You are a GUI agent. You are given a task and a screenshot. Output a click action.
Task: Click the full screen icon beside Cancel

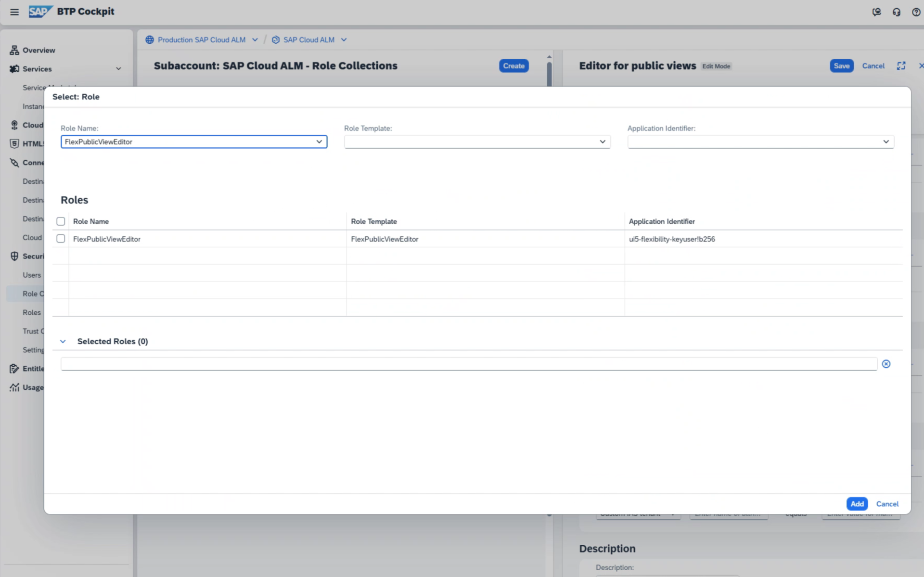tap(901, 66)
